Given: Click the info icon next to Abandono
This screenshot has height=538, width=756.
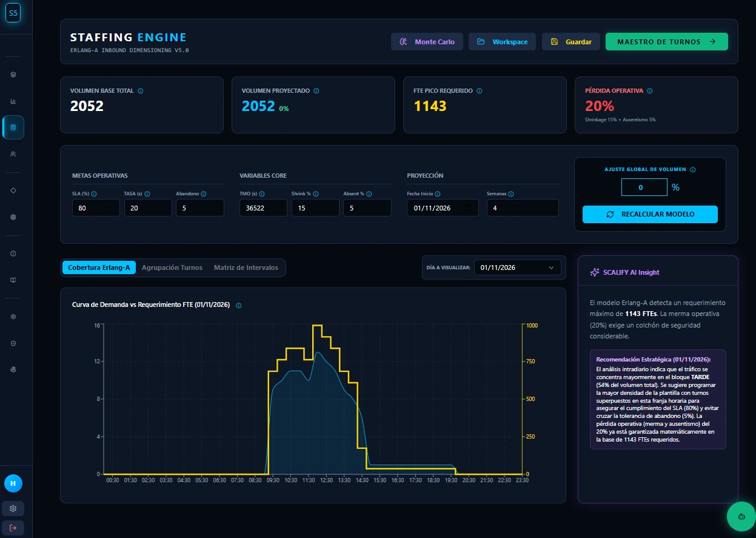Looking at the screenshot, I should (204, 194).
